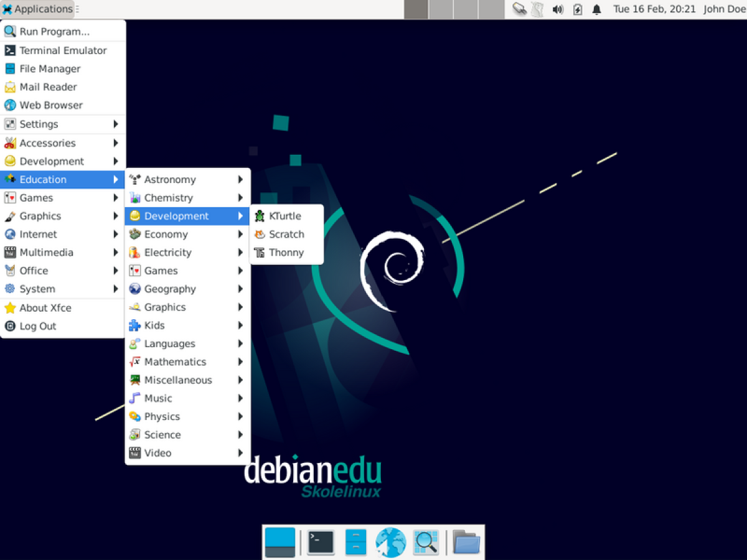The width and height of the screenshot is (747, 560).
Task: Launch web browser from the dock
Action: click(x=390, y=542)
